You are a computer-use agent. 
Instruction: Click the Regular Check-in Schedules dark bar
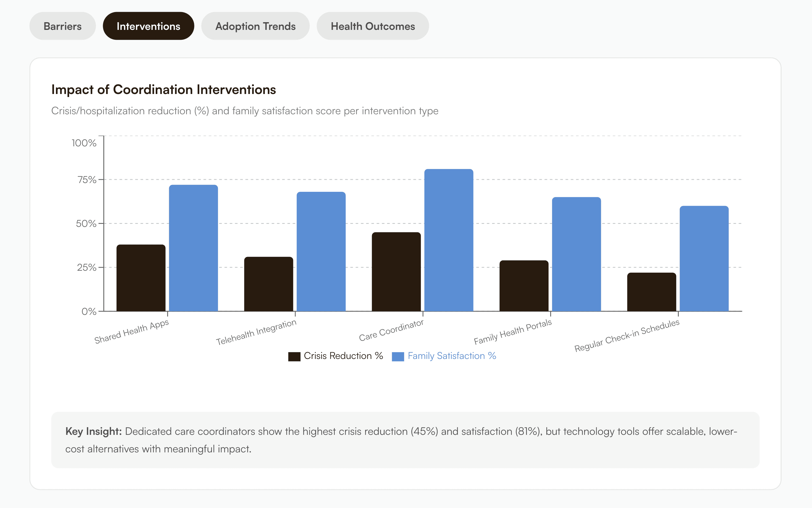[x=651, y=292]
